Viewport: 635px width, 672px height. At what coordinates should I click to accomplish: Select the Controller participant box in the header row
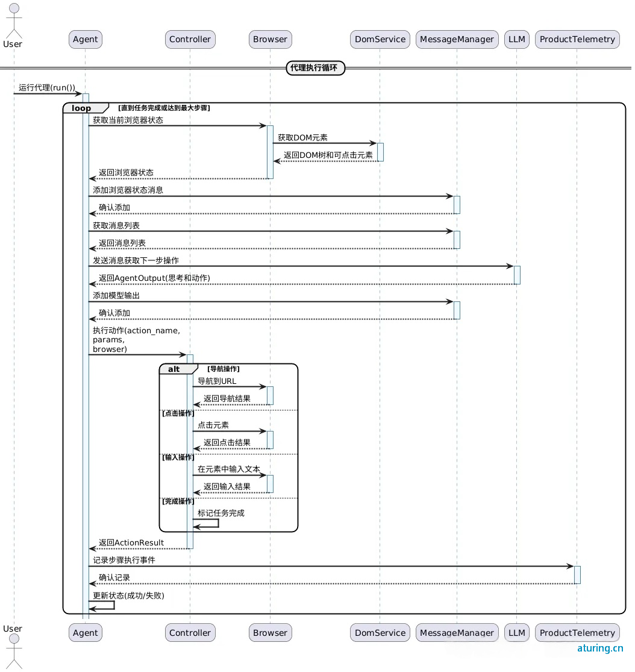[x=190, y=39]
